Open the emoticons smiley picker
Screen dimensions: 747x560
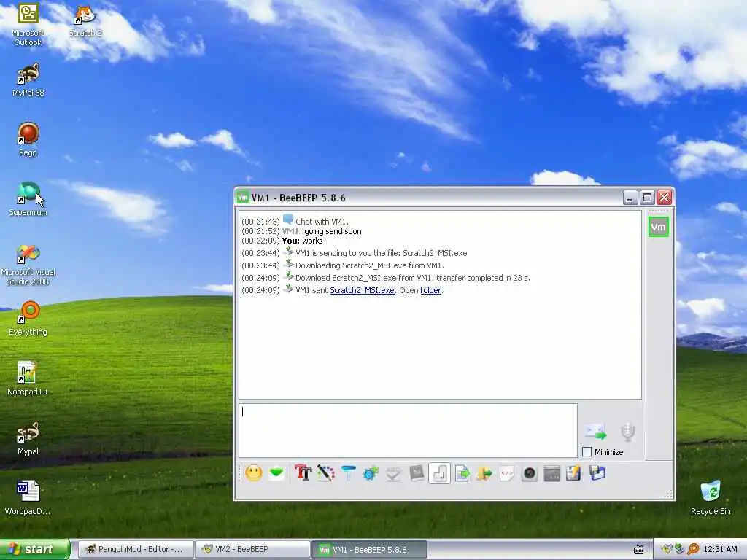(x=253, y=473)
